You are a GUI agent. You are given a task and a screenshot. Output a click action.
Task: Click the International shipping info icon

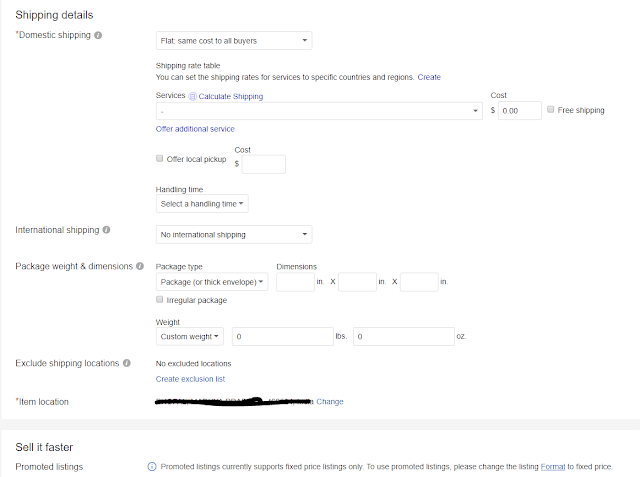(x=107, y=230)
